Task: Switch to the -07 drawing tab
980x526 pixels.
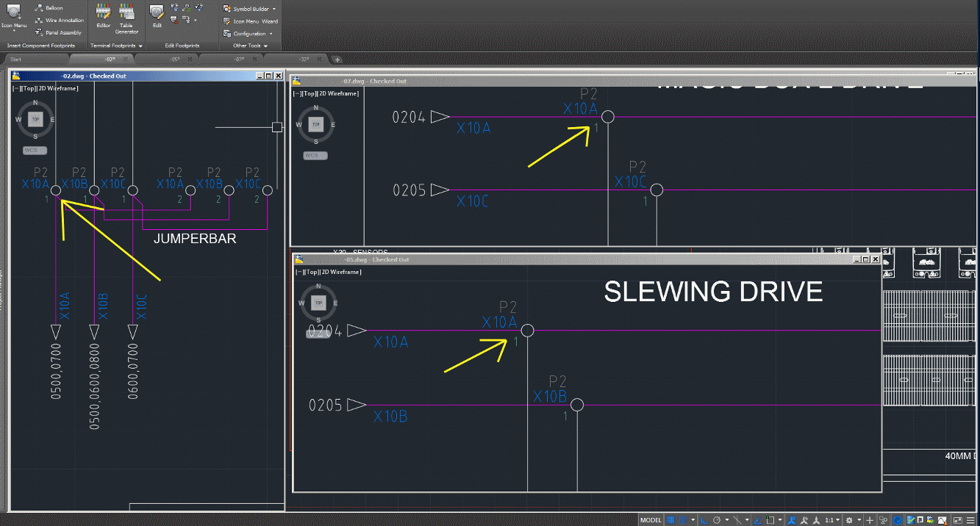Action: [240, 59]
